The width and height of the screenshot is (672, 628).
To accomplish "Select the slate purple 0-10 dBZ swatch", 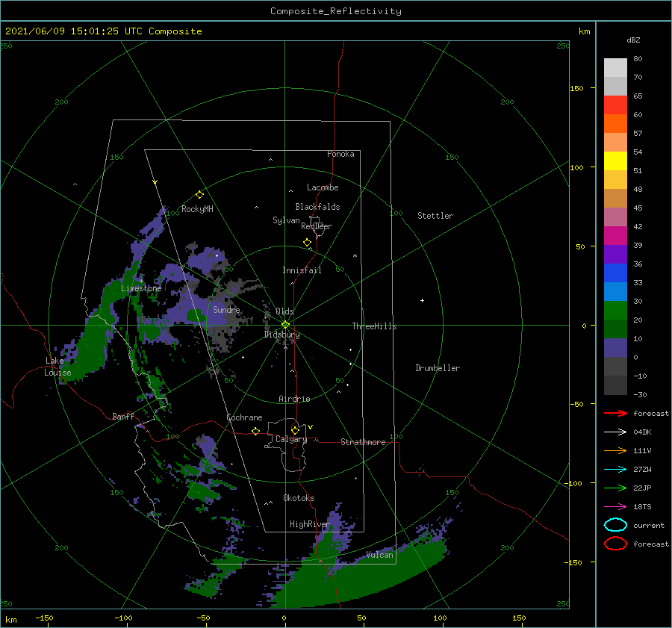I will [x=615, y=348].
